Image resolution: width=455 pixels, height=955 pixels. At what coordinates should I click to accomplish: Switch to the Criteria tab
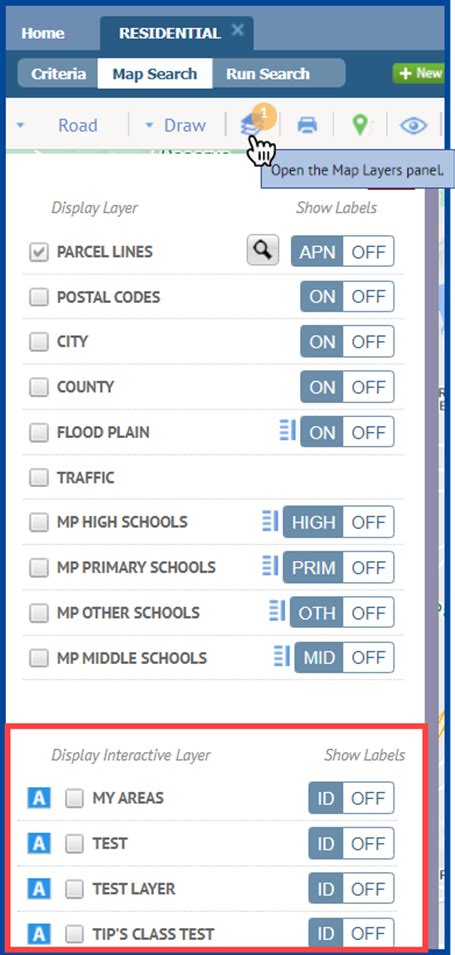click(58, 74)
